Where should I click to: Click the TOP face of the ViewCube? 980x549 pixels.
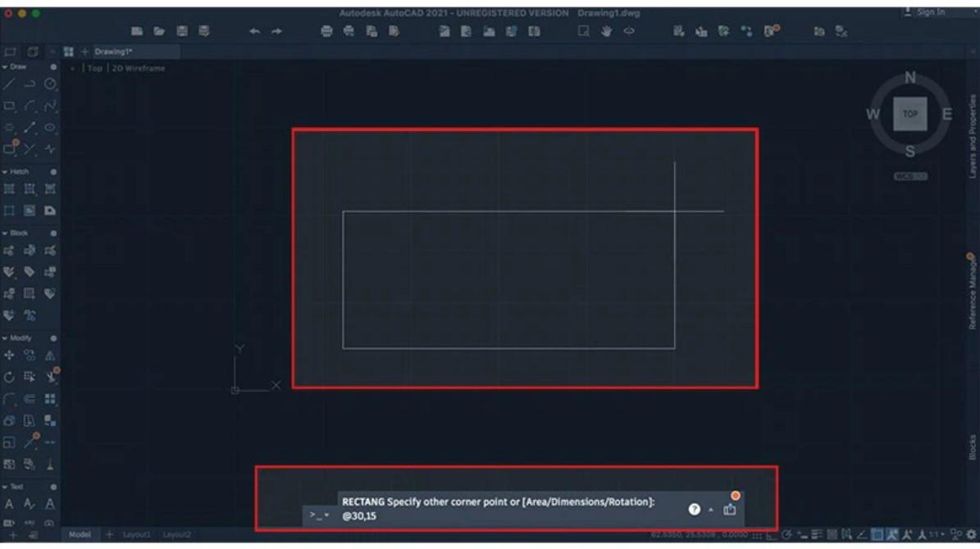(910, 114)
